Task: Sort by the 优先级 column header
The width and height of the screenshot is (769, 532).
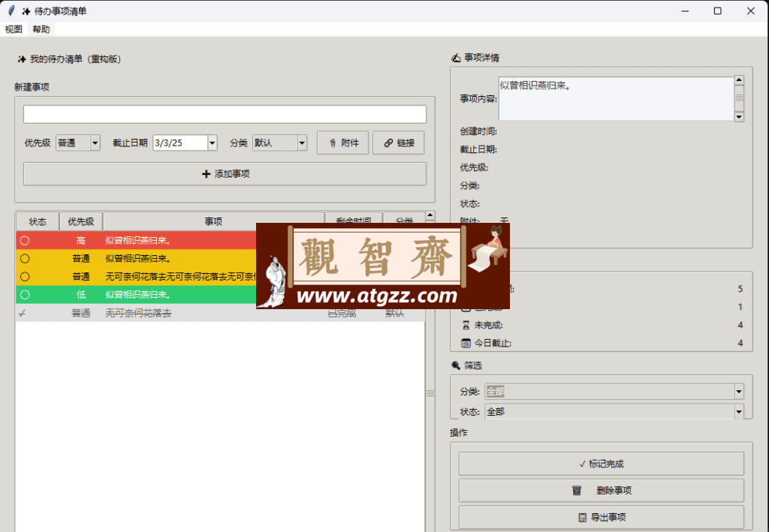Action: click(81, 221)
